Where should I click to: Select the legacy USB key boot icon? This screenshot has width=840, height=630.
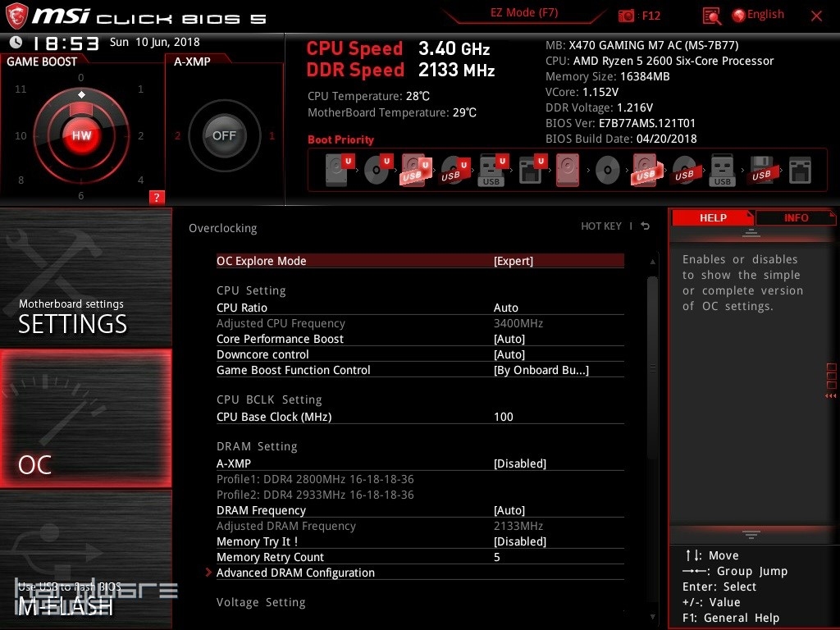click(723, 170)
